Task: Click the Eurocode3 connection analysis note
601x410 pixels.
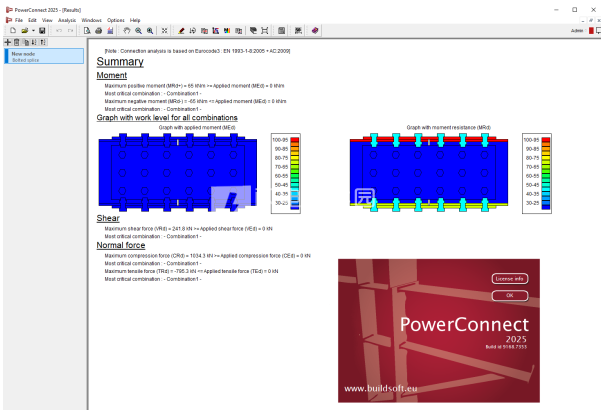Action: (197, 51)
